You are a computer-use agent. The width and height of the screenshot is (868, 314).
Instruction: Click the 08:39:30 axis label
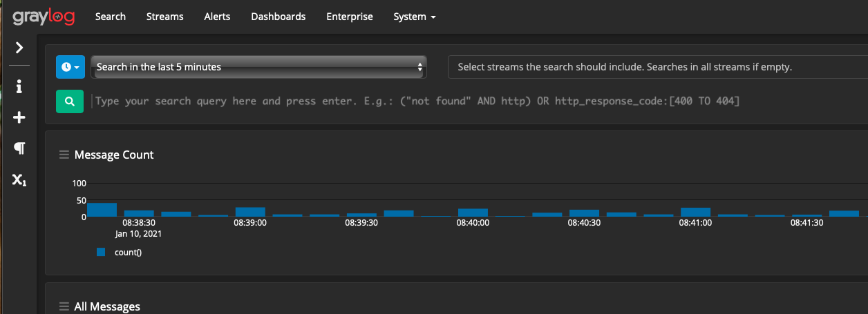click(361, 224)
